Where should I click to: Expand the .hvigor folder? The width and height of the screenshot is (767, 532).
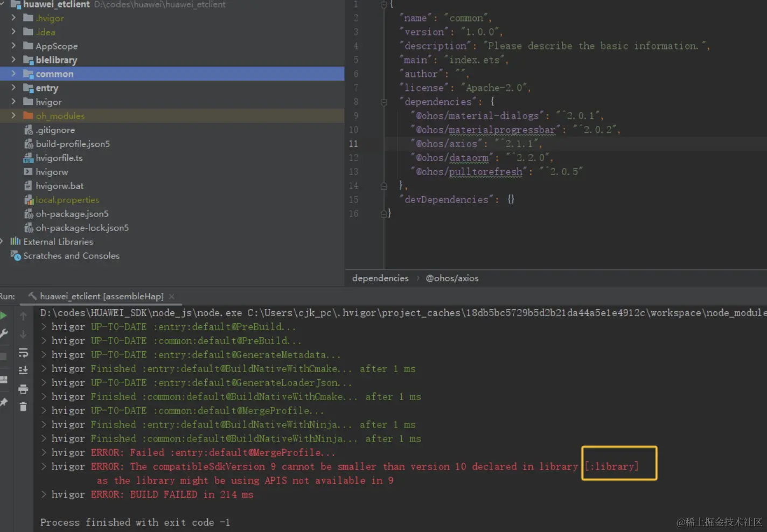13,18
